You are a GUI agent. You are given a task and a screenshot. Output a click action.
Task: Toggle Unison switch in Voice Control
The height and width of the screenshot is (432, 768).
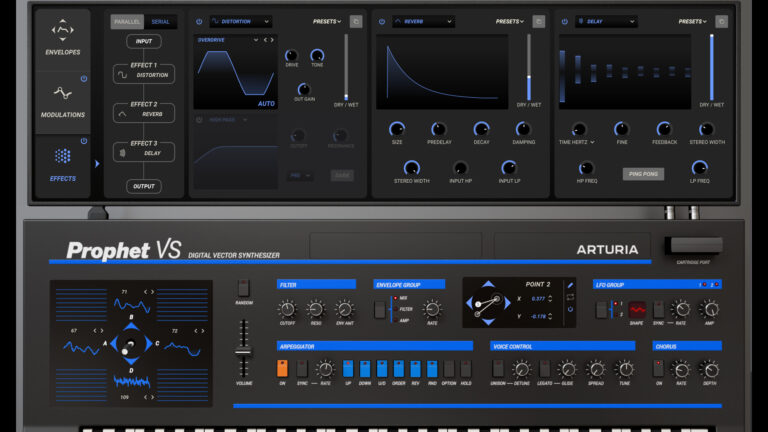(x=498, y=368)
